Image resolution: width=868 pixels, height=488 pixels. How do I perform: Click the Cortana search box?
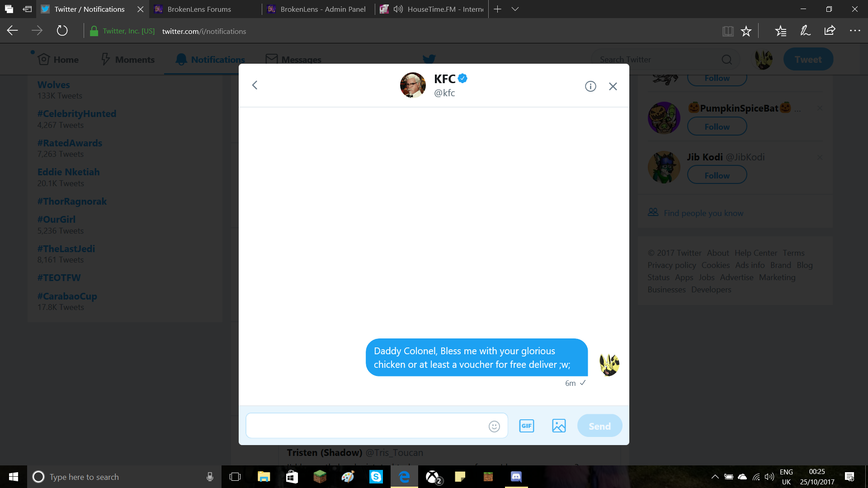coord(124,477)
